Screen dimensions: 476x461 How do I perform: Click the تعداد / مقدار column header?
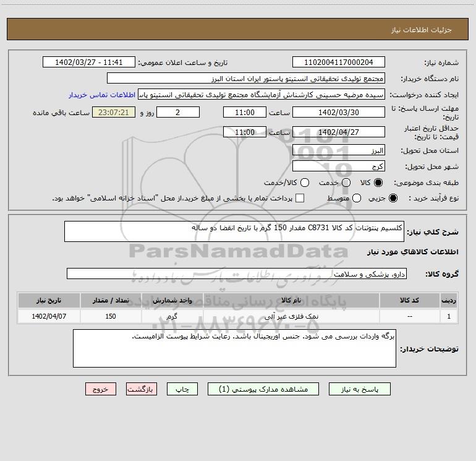pos(111,300)
